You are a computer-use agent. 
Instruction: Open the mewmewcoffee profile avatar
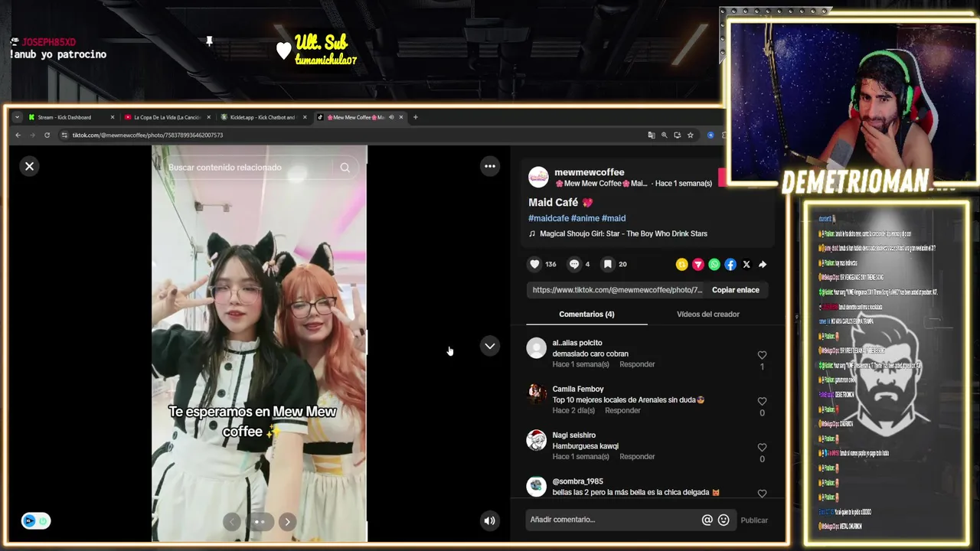538,177
